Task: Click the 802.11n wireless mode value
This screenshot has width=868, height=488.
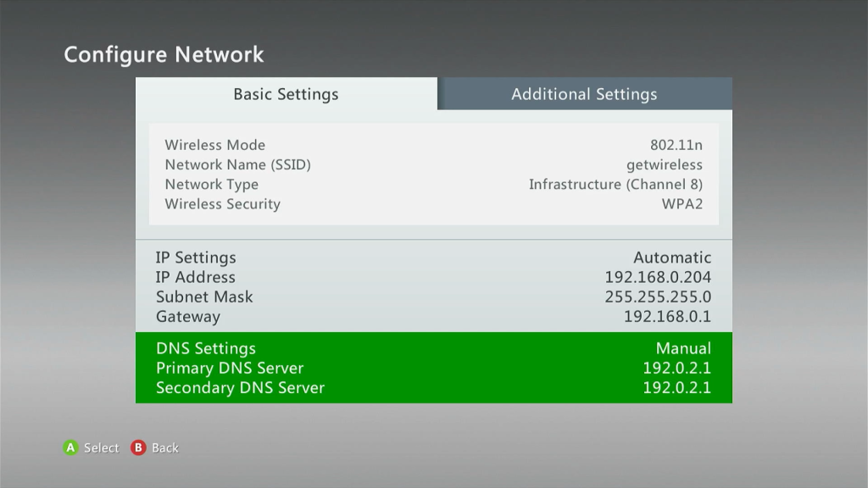Action: point(676,145)
